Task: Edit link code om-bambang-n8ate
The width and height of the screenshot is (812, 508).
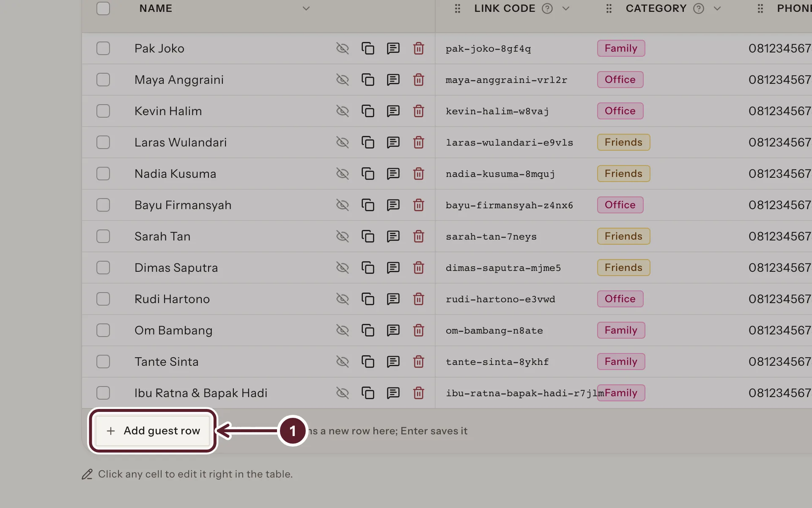Action: [494, 331]
